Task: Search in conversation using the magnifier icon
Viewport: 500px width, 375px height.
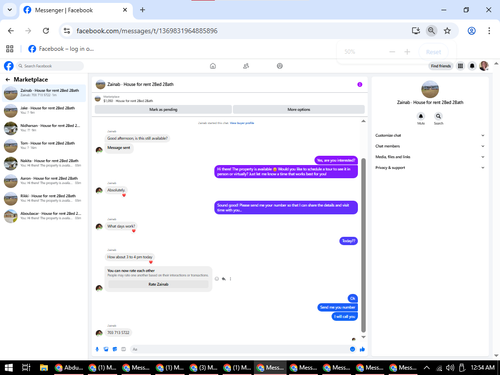Action: 438,116
